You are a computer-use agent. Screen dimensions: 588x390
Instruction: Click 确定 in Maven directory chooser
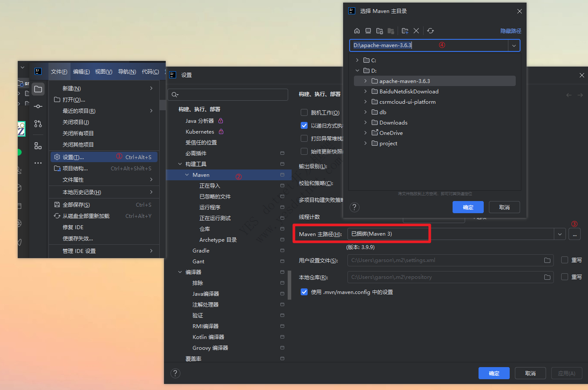468,207
